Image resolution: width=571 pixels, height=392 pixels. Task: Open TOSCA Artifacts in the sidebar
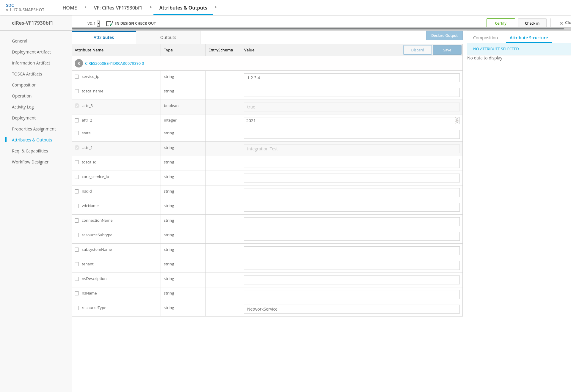(27, 74)
